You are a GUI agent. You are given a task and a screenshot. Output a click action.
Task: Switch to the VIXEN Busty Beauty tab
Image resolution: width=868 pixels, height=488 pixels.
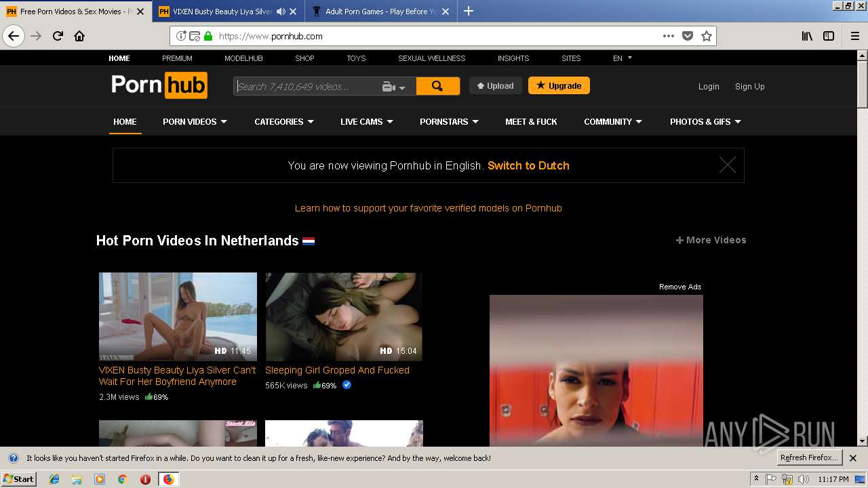222,12
